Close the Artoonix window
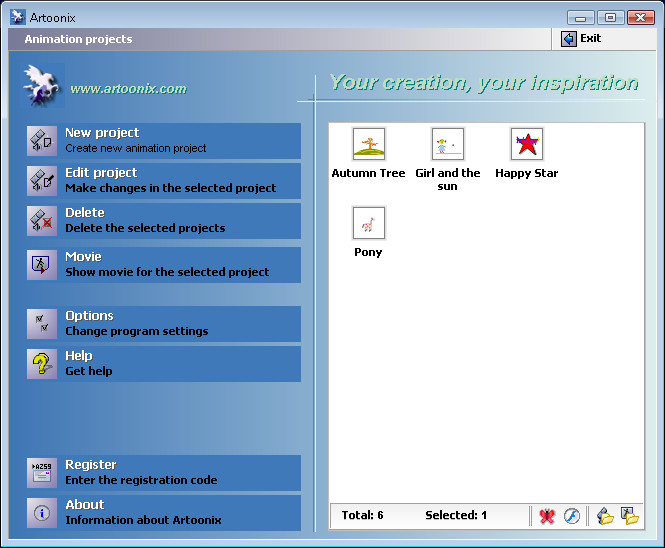This screenshot has width=665, height=548. click(641, 18)
